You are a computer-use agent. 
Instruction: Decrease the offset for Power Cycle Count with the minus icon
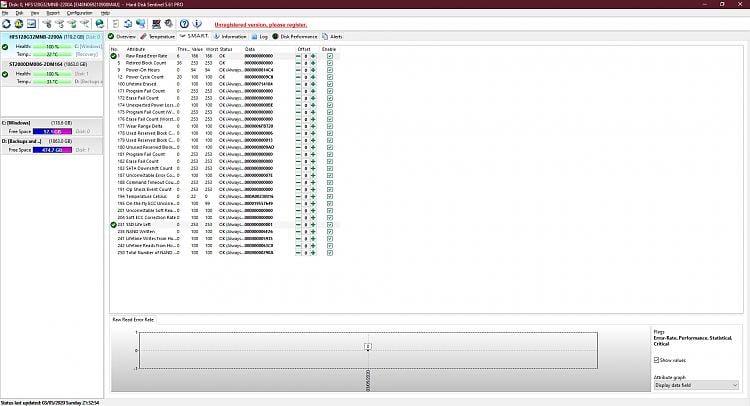[x=298, y=77]
